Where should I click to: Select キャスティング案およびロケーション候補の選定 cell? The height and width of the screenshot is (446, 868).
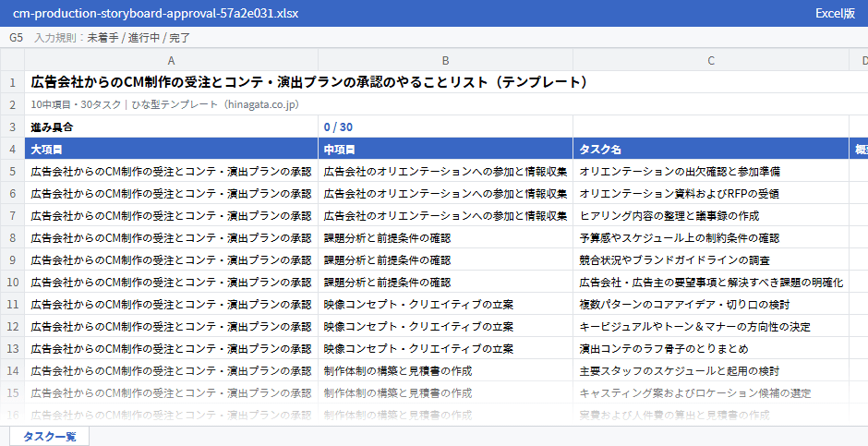[x=711, y=392]
